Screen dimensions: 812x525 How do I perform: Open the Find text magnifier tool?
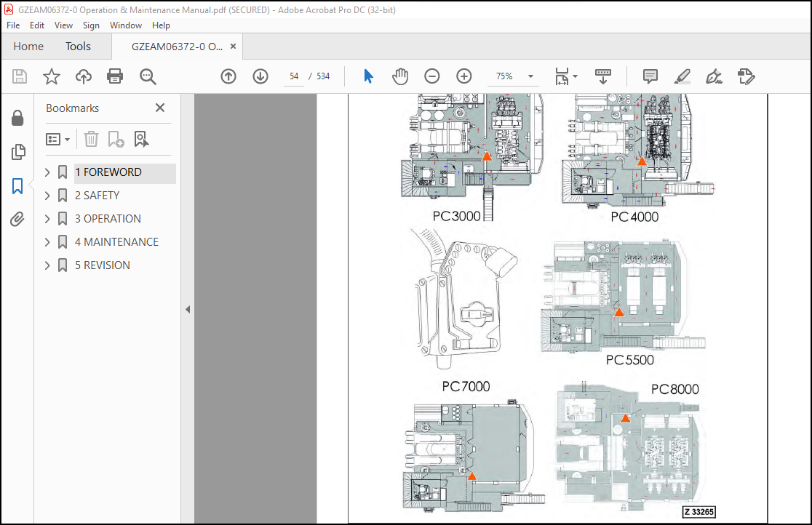[148, 76]
